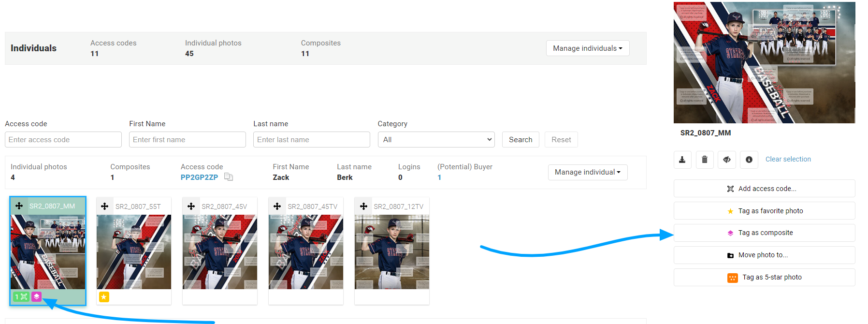Screen dimensions: 868x324
Task: Open potential buyer count link 1
Action: pyautogui.click(x=439, y=177)
